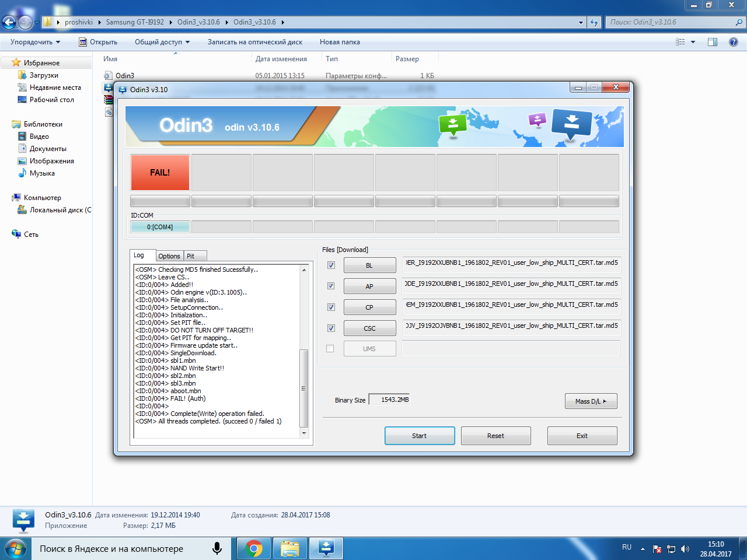This screenshot has height=560, width=747.
Task: Open the Упорядочить dropdown menu
Action: [x=35, y=42]
